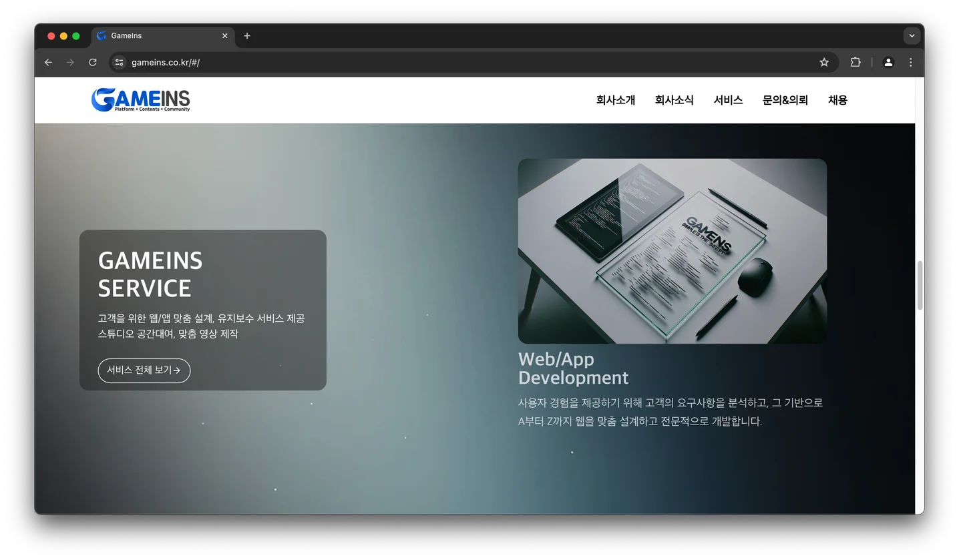Click the page vertical scrollbar thumb
The width and height of the screenshot is (959, 560).
click(920, 285)
